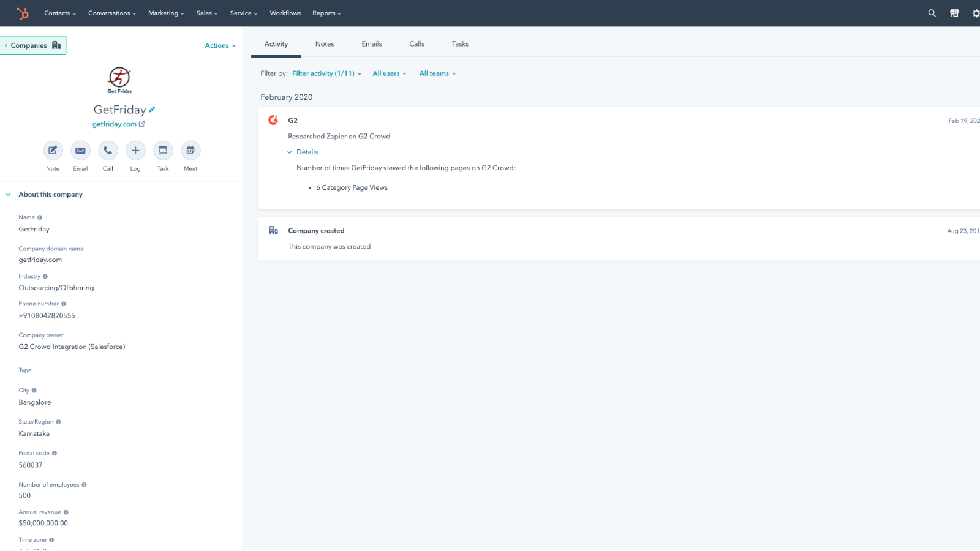980x551 pixels.
Task: Switch to the Emails tab
Action: (x=372, y=44)
